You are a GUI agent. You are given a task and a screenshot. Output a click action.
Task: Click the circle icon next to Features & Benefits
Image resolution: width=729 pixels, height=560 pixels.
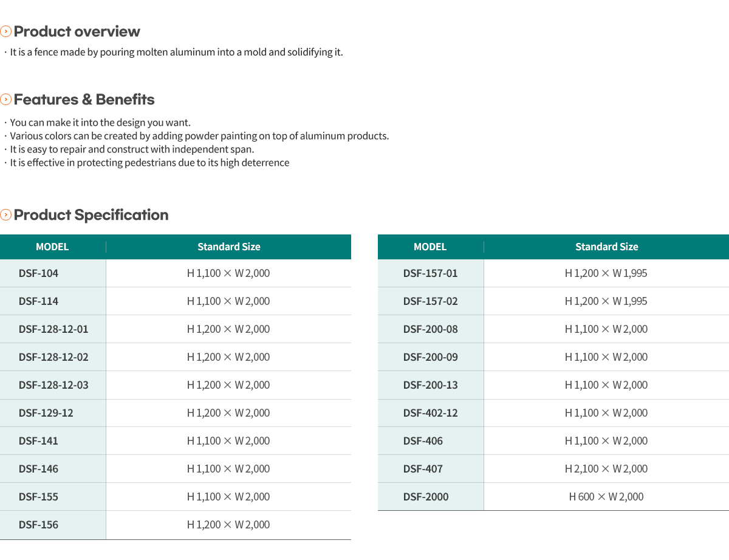[6, 99]
